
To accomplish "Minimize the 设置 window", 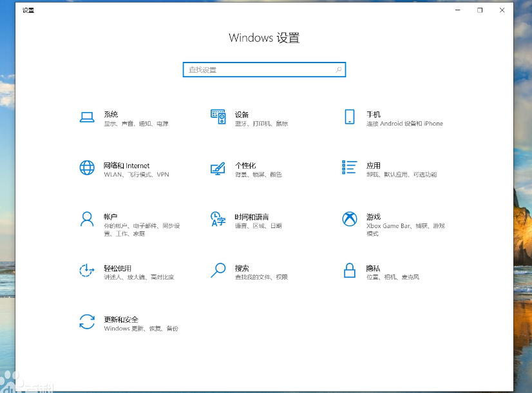I will coord(458,10).
